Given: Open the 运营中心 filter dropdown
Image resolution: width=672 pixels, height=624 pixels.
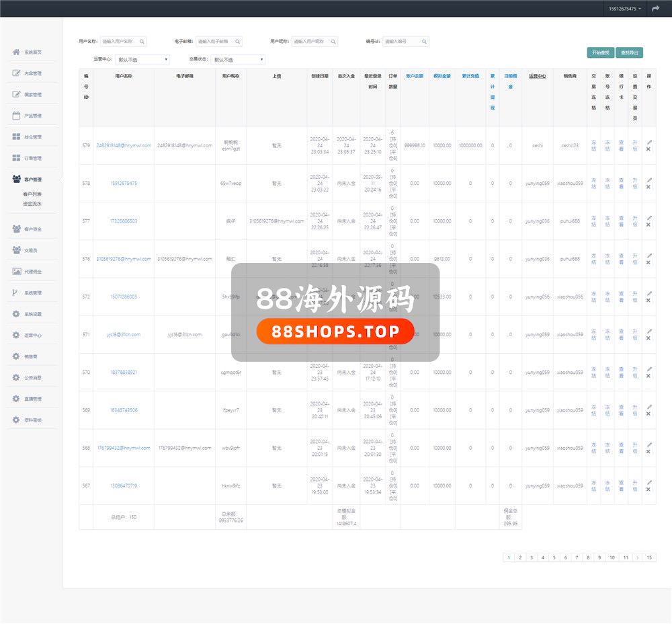Looking at the screenshot, I should pos(142,60).
